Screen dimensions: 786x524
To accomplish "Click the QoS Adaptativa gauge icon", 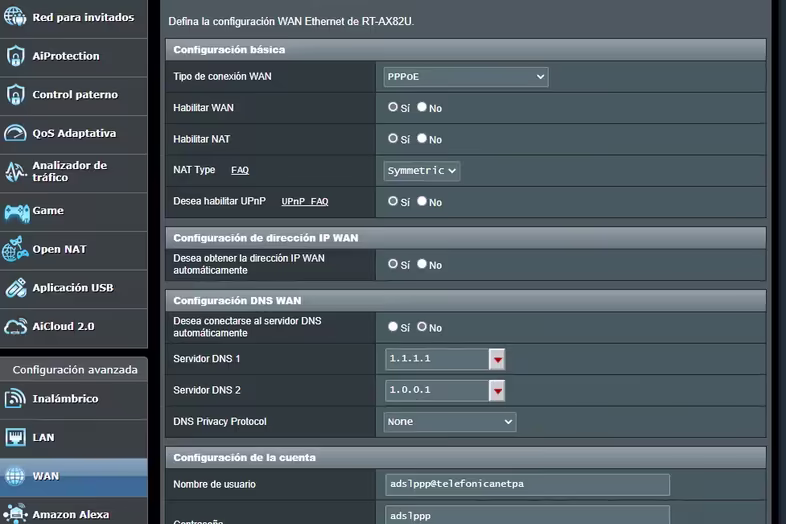I will 15,133.
